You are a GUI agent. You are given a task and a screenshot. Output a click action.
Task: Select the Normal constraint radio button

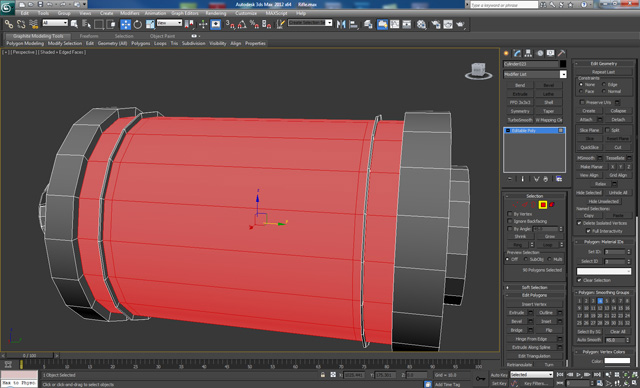pyautogui.click(x=604, y=91)
